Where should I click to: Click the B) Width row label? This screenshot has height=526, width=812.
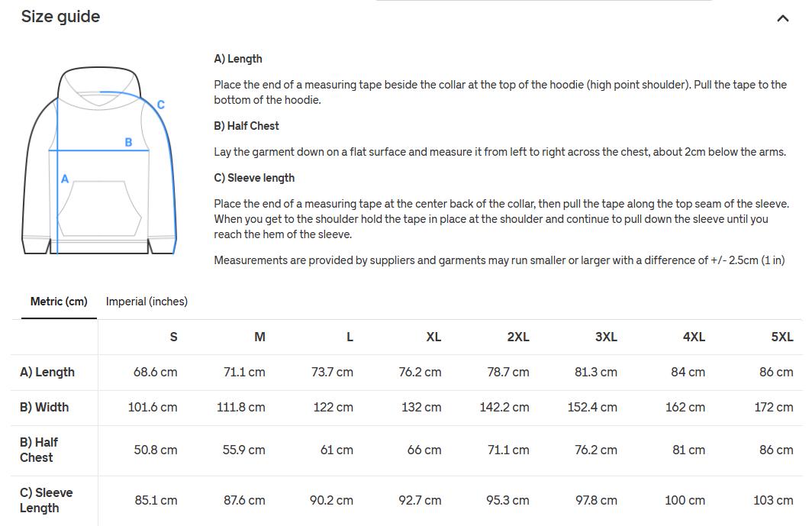[44, 408]
